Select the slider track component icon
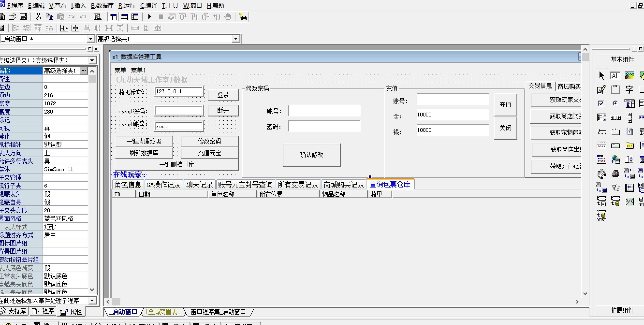This screenshot has height=325, width=644. click(601, 132)
